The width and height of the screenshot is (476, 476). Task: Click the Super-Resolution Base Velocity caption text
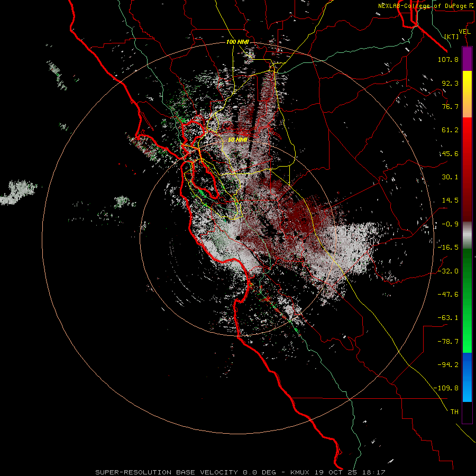pos(240,472)
